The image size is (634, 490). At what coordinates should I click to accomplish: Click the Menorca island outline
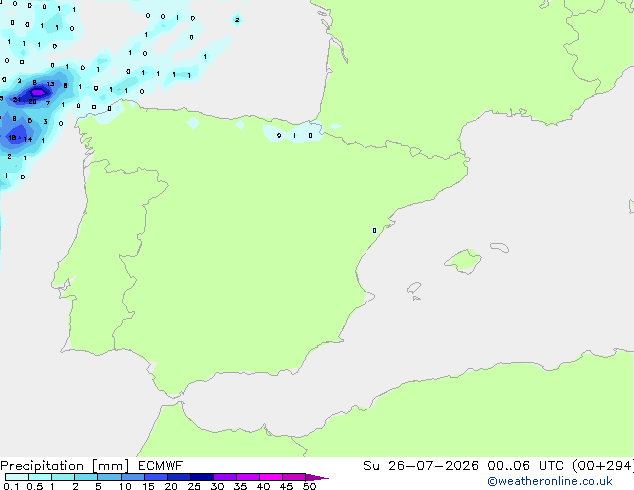point(500,247)
